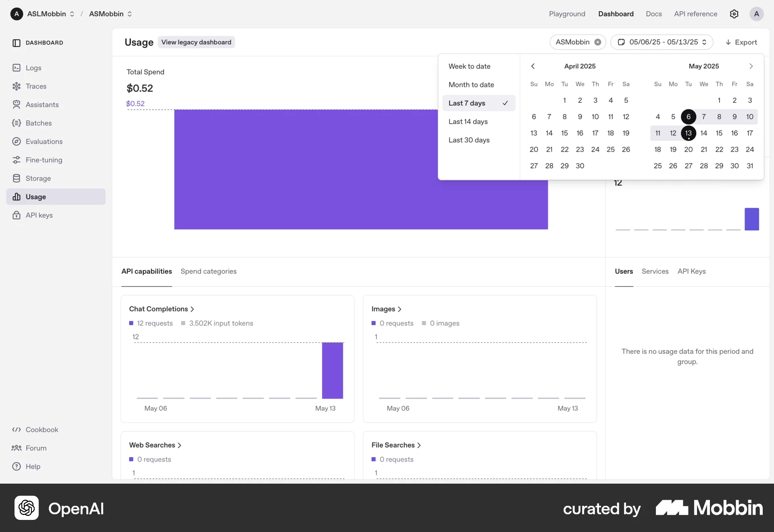This screenshot has height=532, width=774.
Task: Open the date range picker dropdown
Action: pos(662,42)
